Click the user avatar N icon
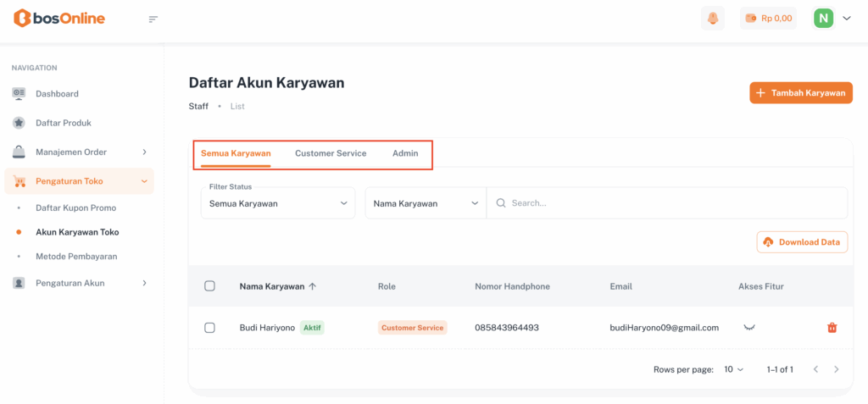This screenshot has height=404, width=868. [x=823, y=18]
